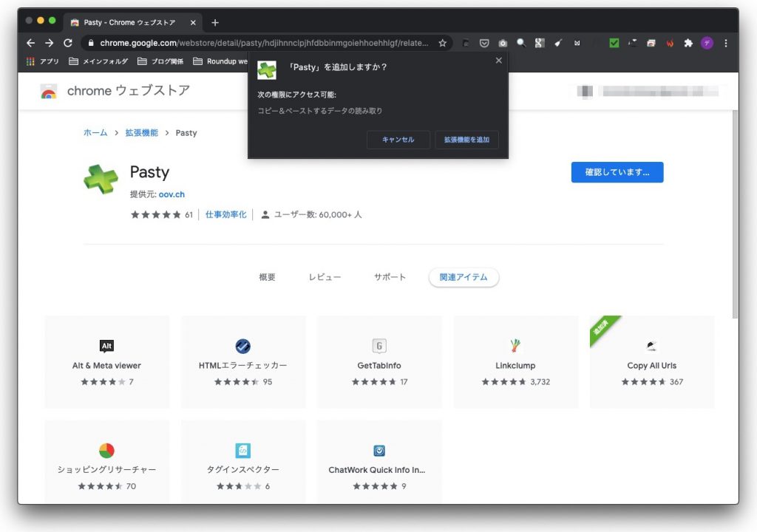The width and height of the screenshot is (757, 532).
Task: Click the Pasty star rating 61
Action: (x=162, y=214)
